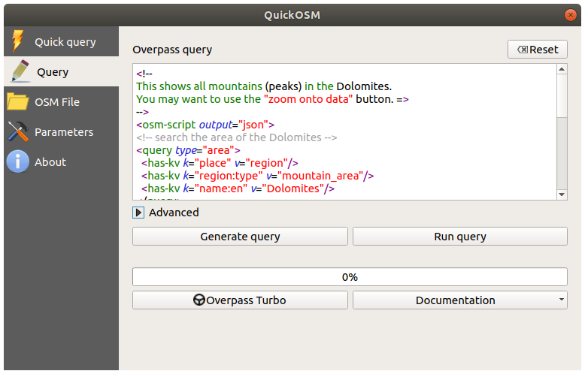The image size is (588, 377).
Task: Click the 0% progress bar
Action: pos(350,276)
